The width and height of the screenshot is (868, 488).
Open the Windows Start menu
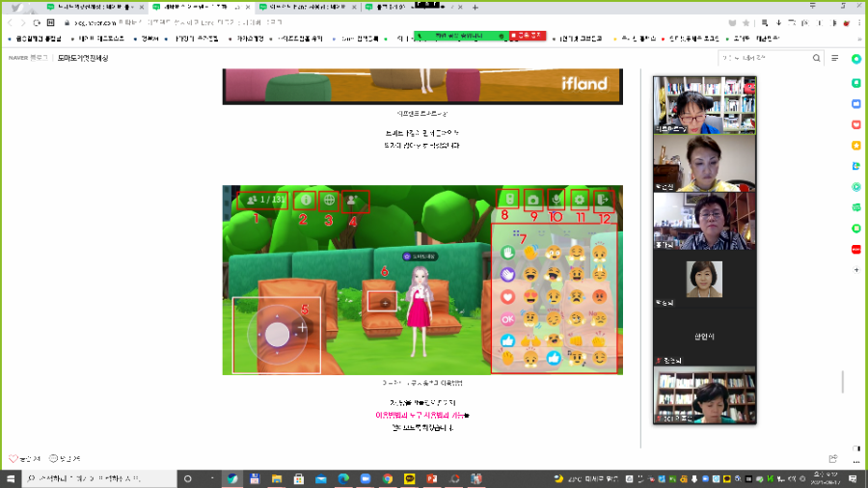(11, 478)
